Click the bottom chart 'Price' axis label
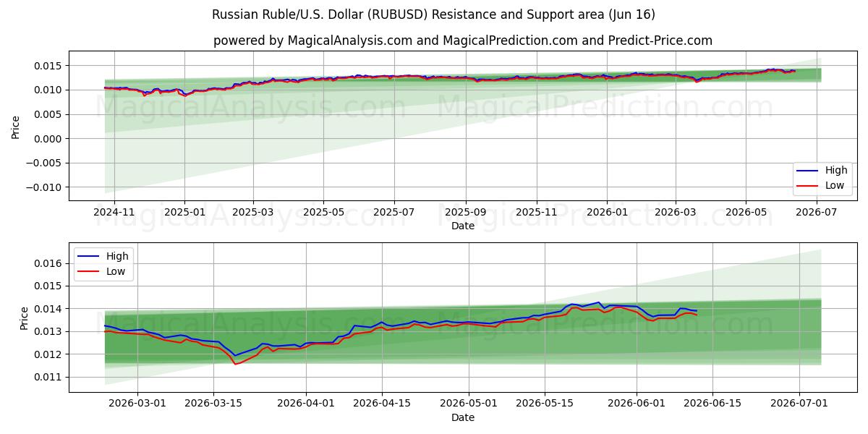 coord(24,318)
